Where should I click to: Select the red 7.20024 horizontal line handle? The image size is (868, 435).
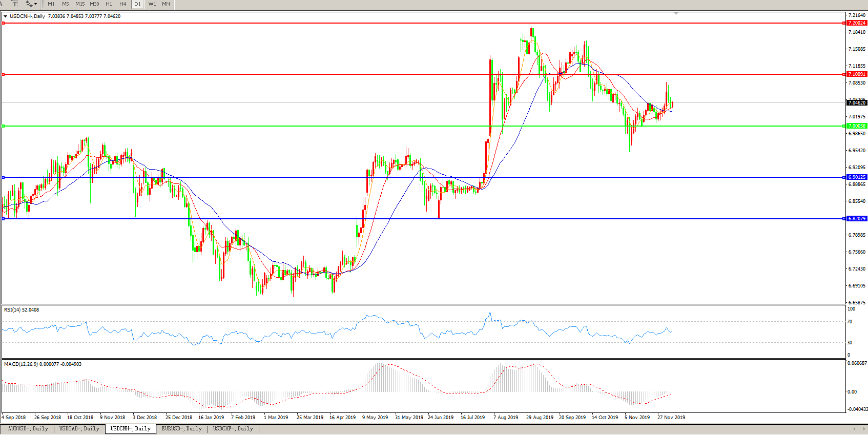pyautogui.click(x=4, y=23)
